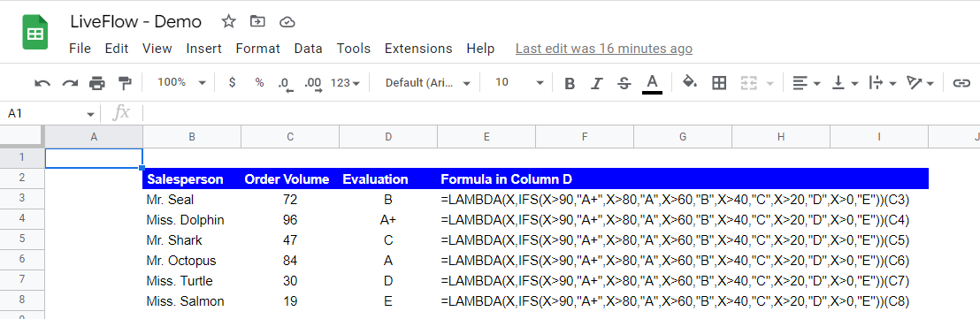Screen dimensions: 980x319
Task: Select the Miss. Turtle cell
Action: [192, 281]
